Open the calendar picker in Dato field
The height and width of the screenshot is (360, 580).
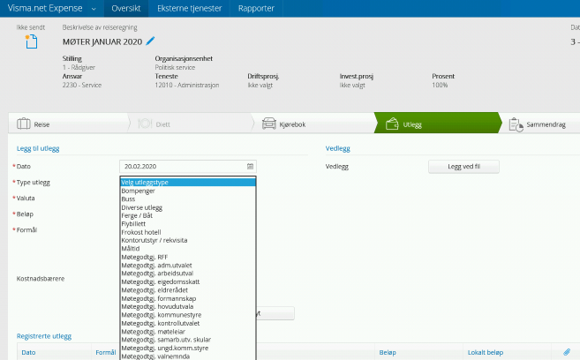250,166
